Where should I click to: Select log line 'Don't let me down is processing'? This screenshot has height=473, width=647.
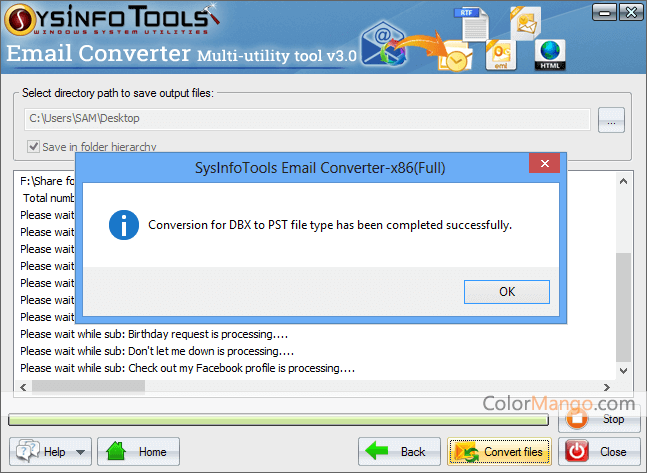point(157,351)
